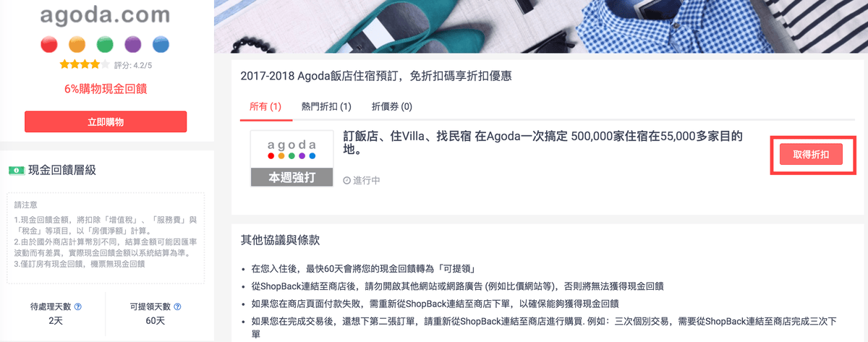Screen dimensions: 868x342
Task: Click the star rating icons
Action: (x=84, y=64)
